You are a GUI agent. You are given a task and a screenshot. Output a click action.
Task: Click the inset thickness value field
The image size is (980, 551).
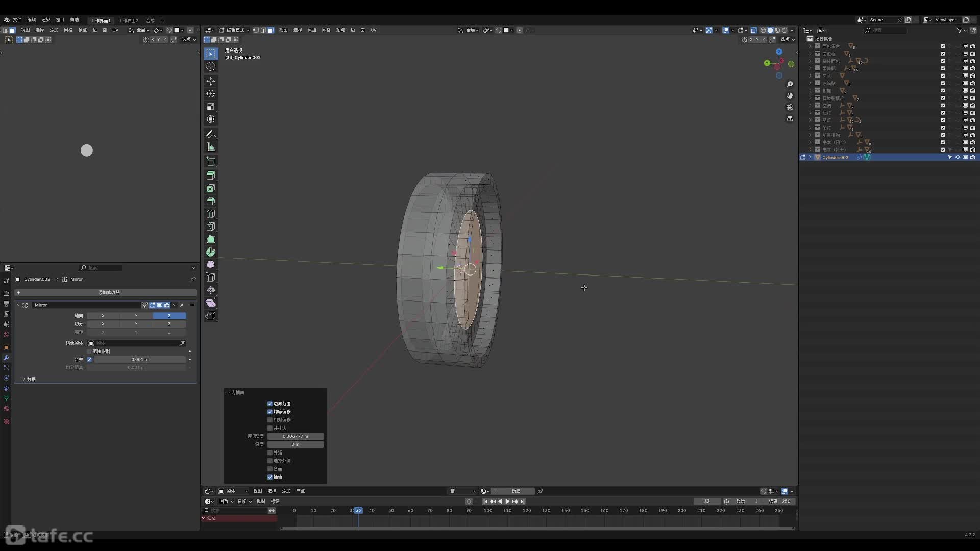[x=295, y=436]
